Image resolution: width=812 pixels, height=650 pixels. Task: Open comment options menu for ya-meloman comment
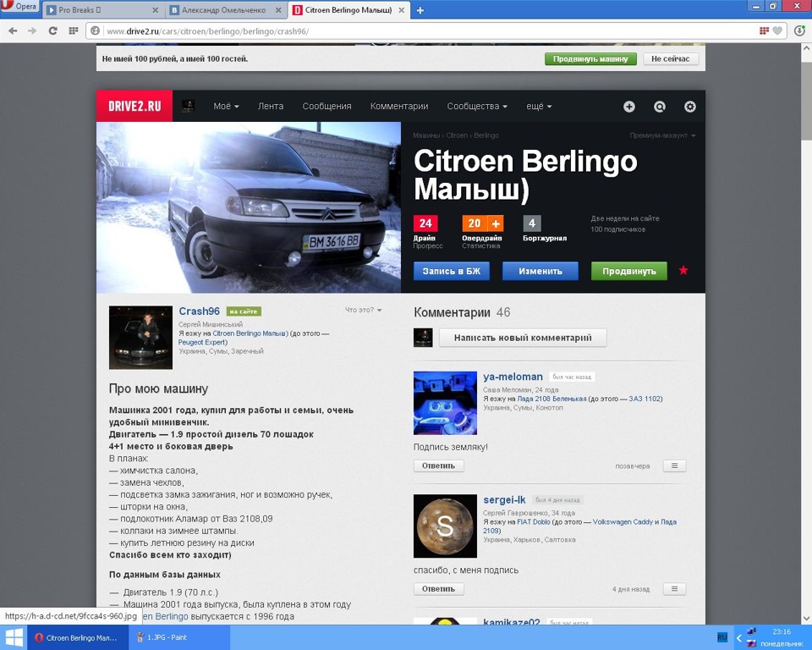(x=674, y=466)
